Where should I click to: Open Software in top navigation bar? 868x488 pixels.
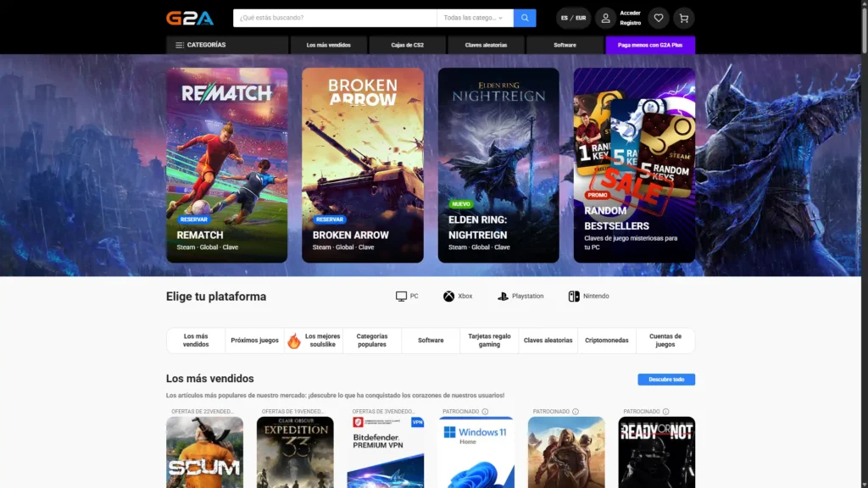[x=565, y=45]
